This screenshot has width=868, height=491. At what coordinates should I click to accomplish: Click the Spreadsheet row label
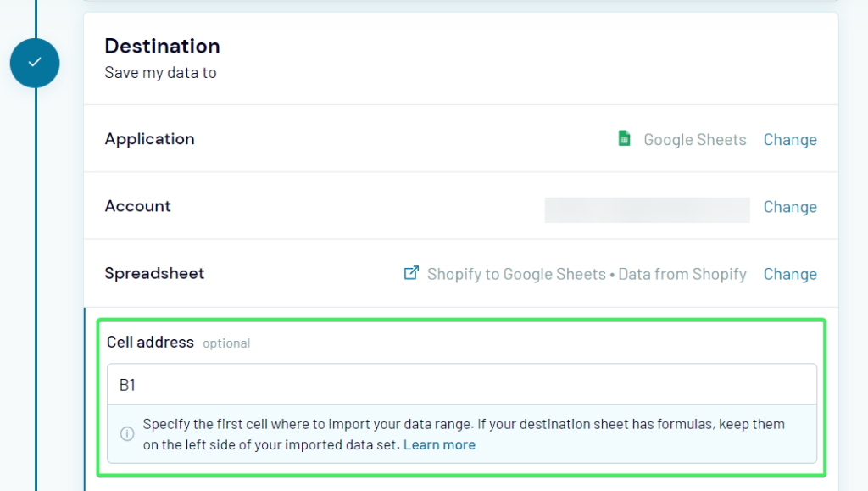153,273
